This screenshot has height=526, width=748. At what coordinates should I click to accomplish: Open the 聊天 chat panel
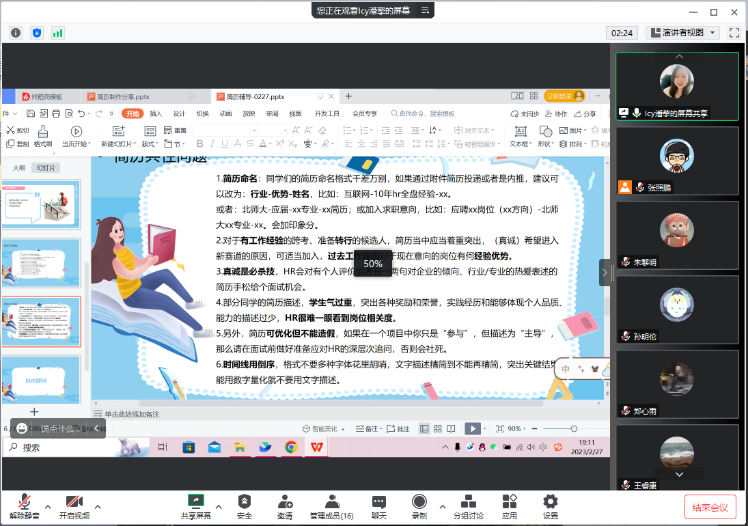tap(379, 503)
